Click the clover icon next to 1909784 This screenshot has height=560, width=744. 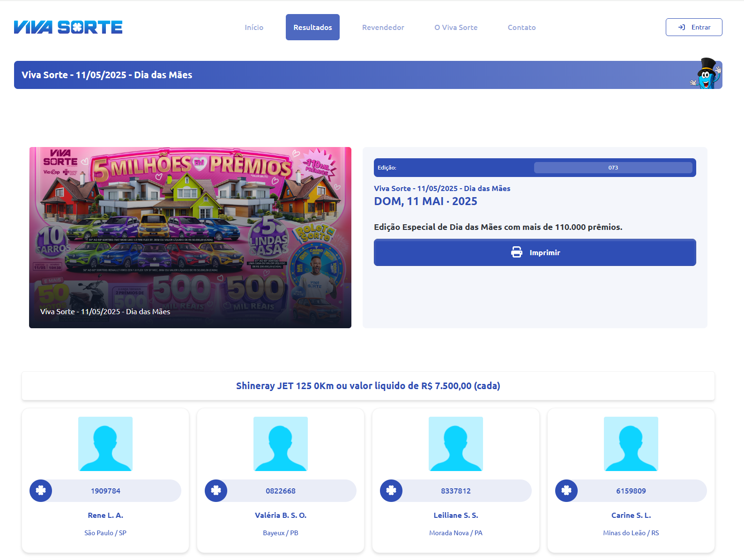point(41,491)
